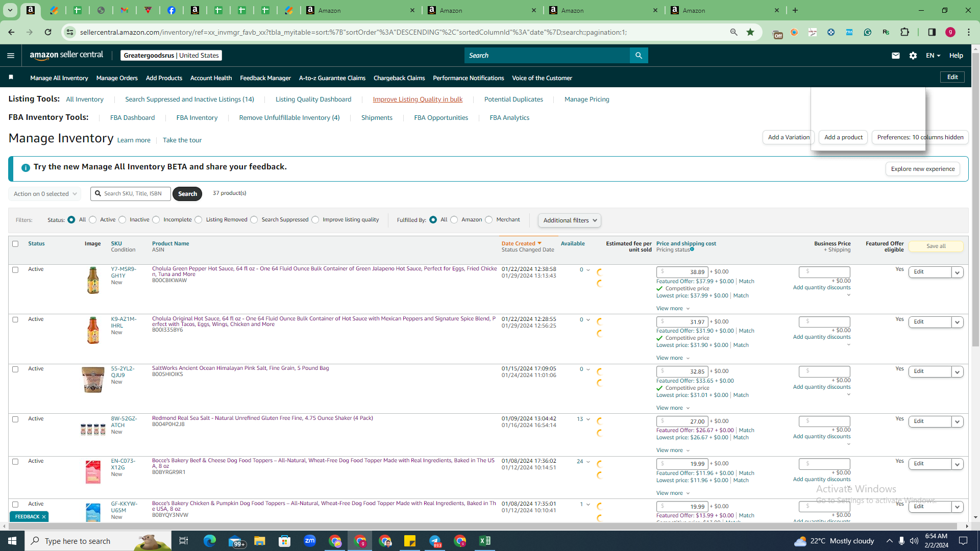The image size is (980, 551).
Task: Click Explore new experience button
Action: click(923, 169)
